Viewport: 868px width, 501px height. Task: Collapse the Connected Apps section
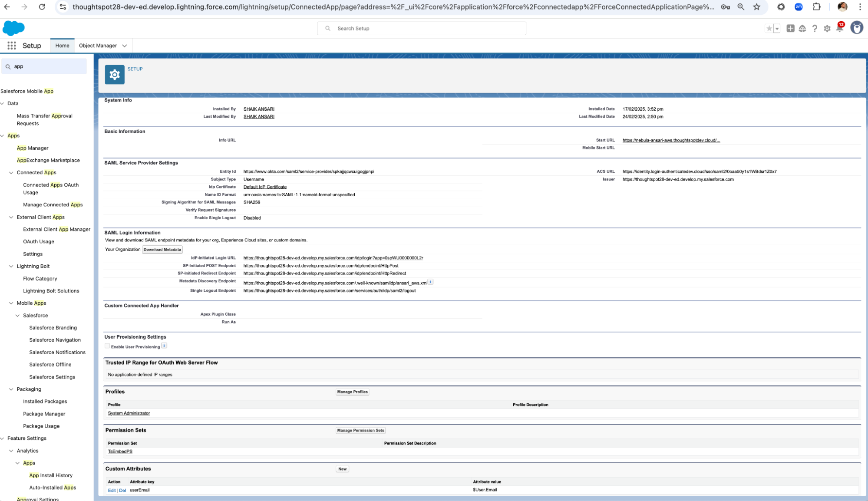coord(11,172)
